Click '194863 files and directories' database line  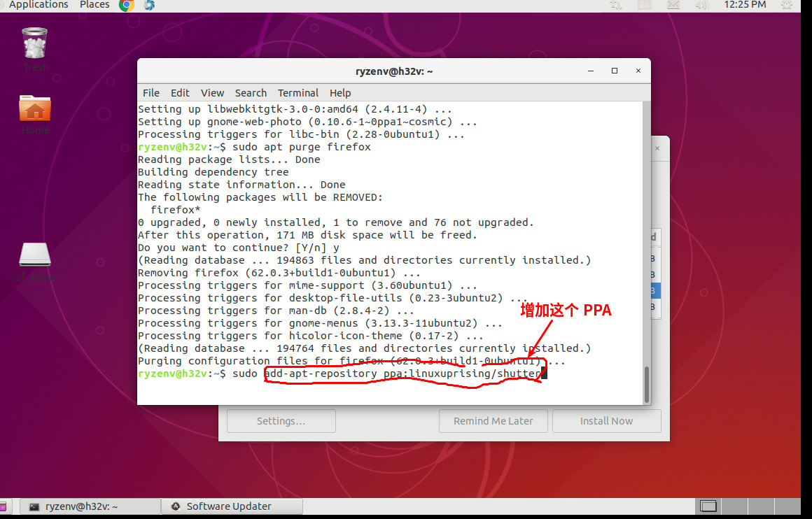tap(364, 260)
